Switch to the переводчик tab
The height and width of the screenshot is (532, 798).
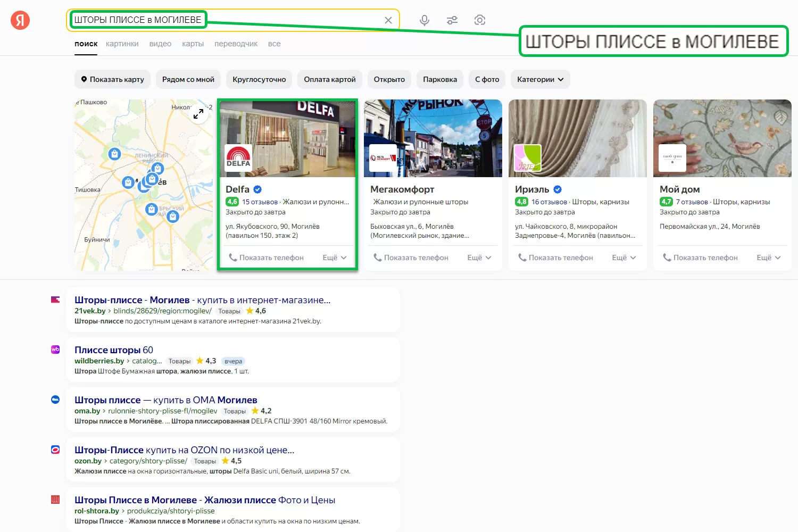click(x=236, y=44)
